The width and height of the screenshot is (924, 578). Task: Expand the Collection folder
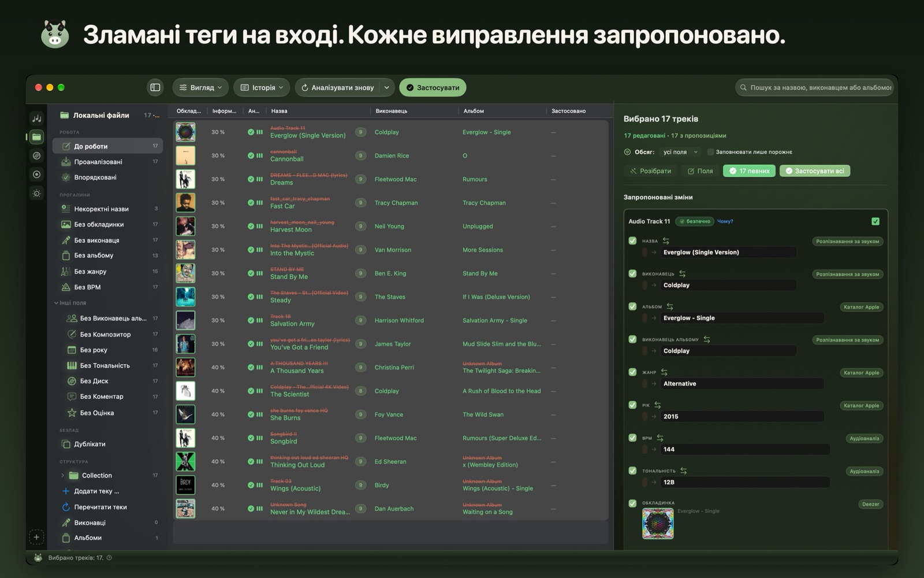coord(62,475)
